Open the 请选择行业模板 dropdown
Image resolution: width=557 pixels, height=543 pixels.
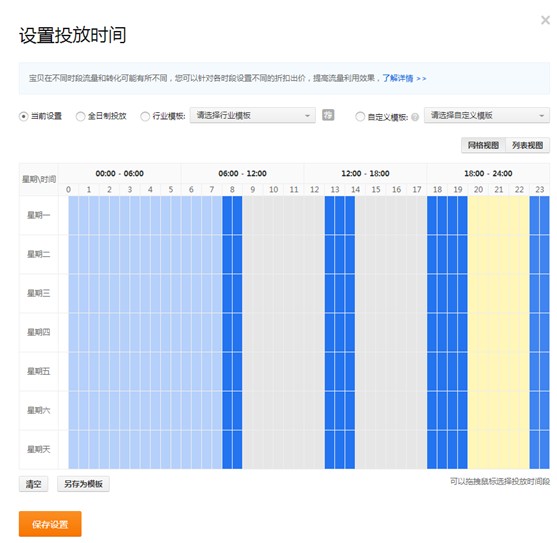[253, 115]
